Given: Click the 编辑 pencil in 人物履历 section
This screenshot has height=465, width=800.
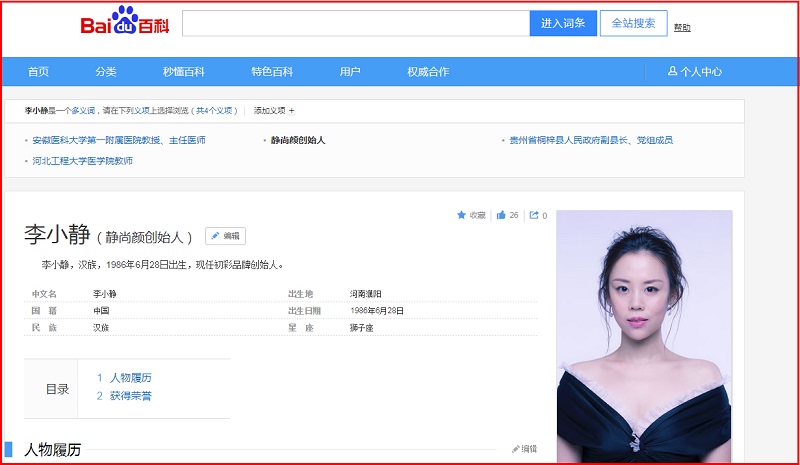Looking at the screenshot, I should pos(517,449).
